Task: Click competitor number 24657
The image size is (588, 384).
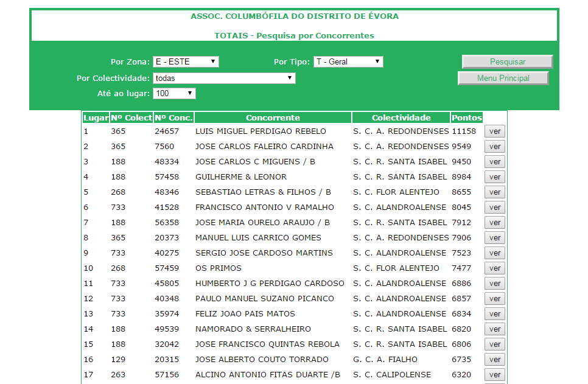Action: click(x=167, y=131)
